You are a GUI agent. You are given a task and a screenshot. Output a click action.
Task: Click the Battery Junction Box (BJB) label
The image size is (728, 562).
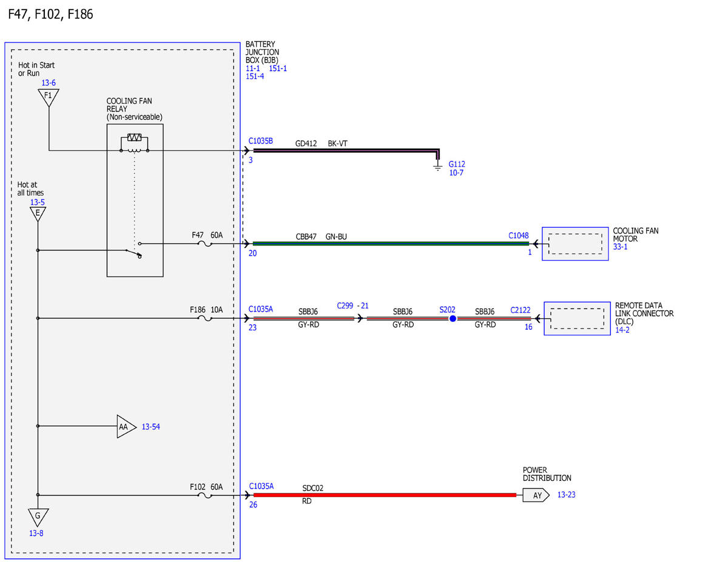261,52
